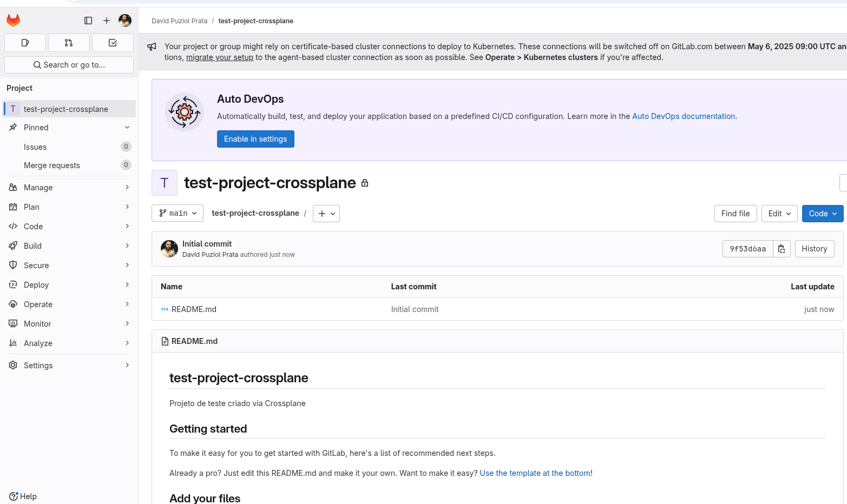The width and height of the screenshot is (847, 504).
Task: Expand the Settings menu in sidebar
Action: click(69, 366)
